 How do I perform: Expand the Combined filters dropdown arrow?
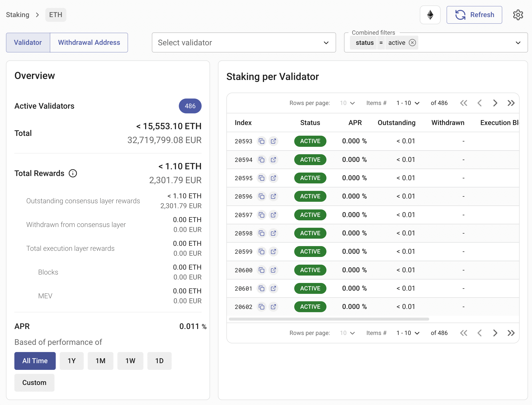518,43
